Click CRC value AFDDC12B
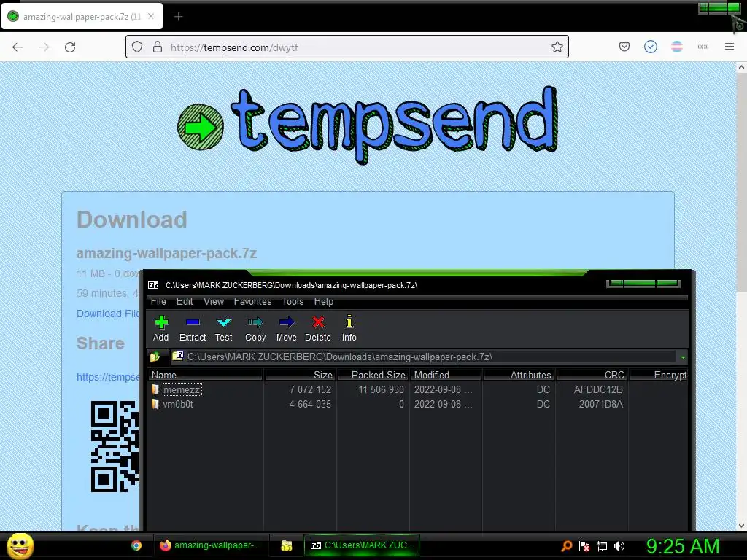This screenshot has width=747, height=560. point(598,389)
